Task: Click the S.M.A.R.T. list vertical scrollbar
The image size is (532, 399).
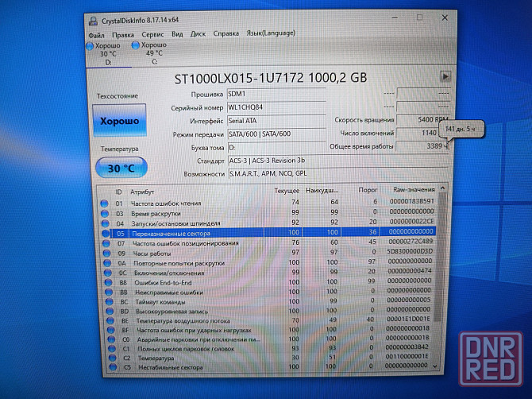Action: [443, 278]
